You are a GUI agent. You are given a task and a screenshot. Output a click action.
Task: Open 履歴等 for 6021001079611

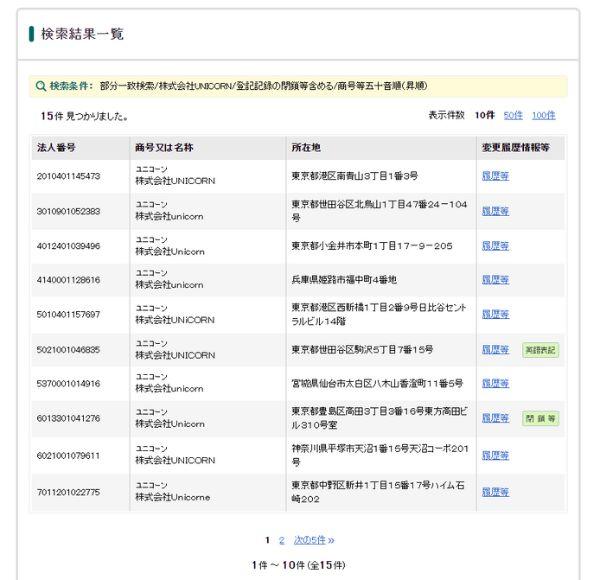click(495, 456)
